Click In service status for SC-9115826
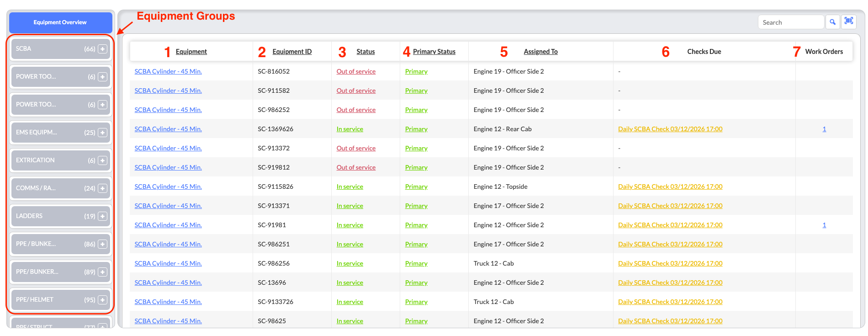Image resolution: width=868 pixels, height=336 pixels. [349, 187]
